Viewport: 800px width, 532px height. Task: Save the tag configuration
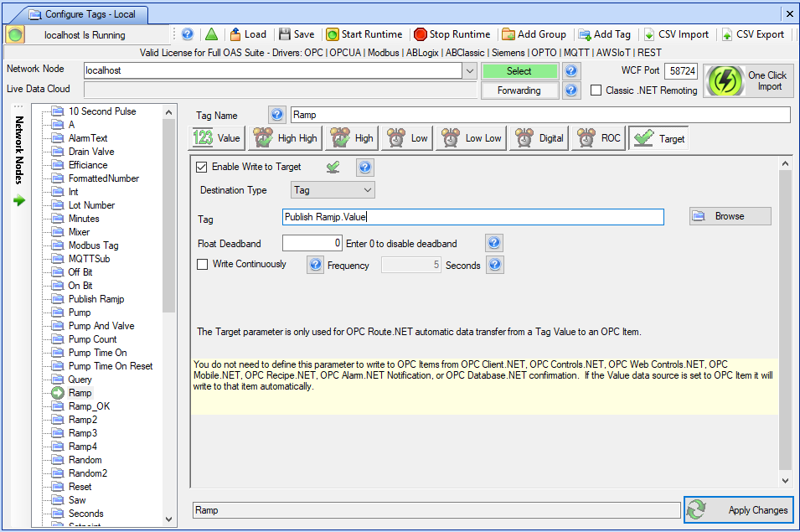[297, 34]
